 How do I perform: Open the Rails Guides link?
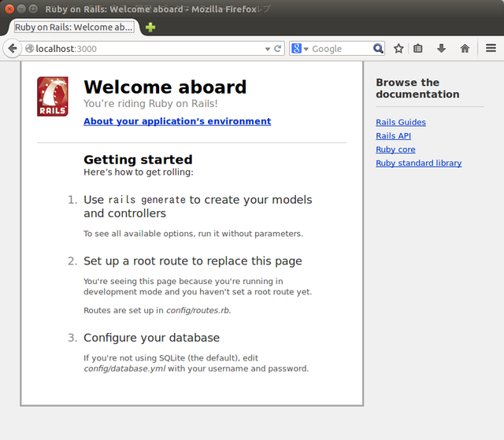401,122
